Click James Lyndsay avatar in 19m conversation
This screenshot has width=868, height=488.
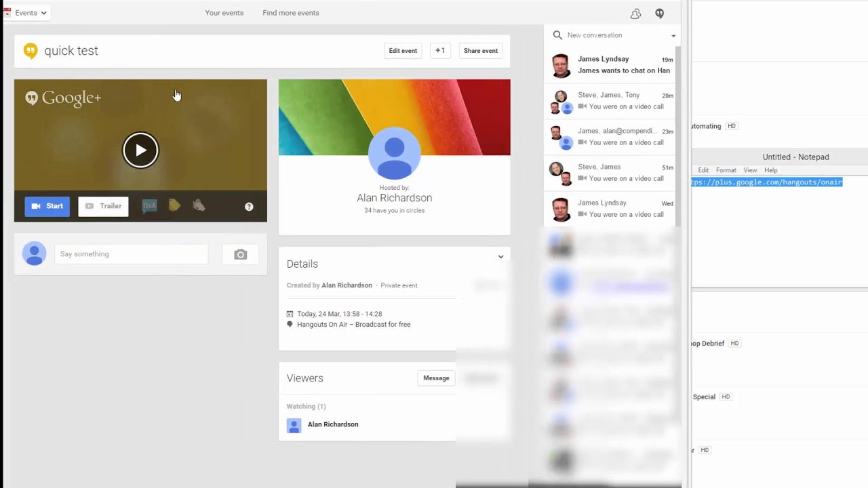(x=561, y=66)
